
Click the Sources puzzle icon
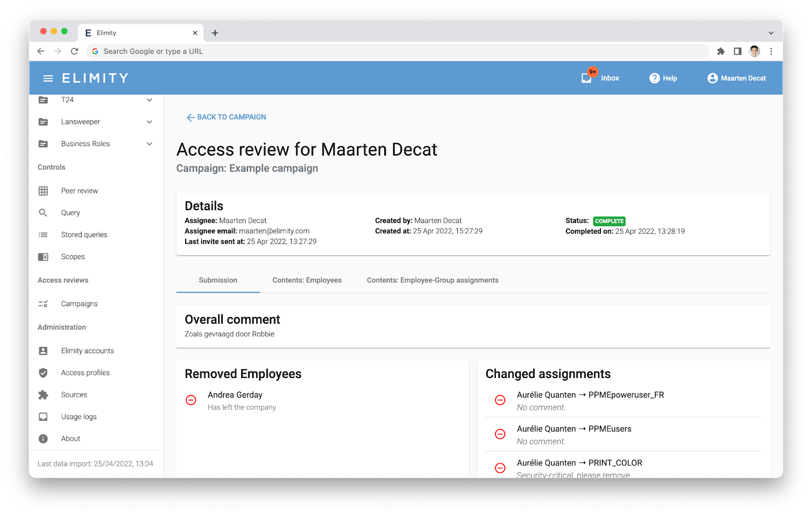coord(44,394)
